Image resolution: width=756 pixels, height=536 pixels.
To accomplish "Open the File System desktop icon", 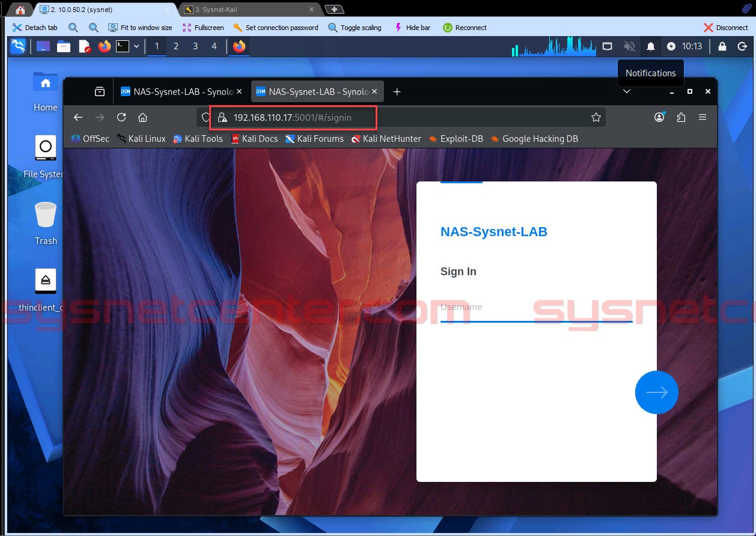I will point(43,156).
